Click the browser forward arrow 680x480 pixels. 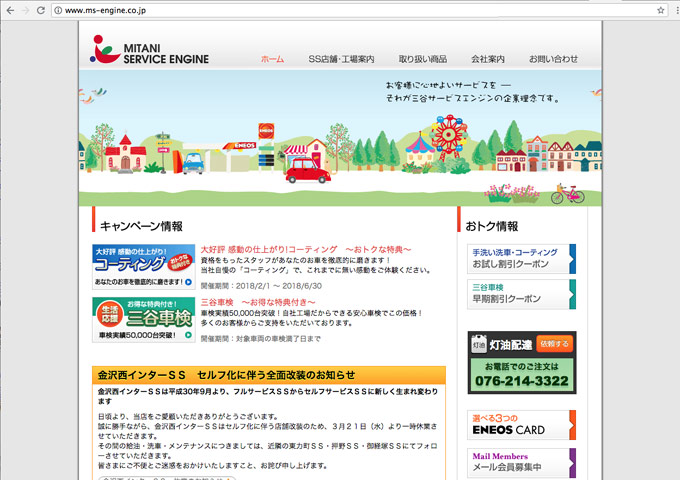(32, 9)
